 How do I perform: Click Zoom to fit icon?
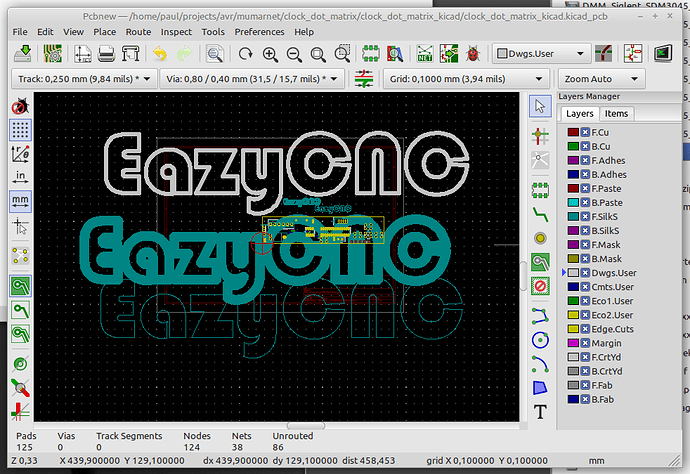pos(318,54)
